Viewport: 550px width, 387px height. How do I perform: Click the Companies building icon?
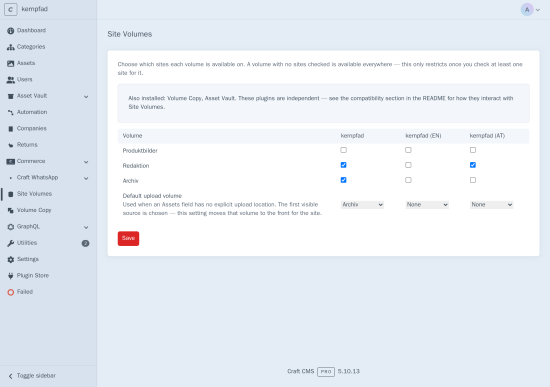point(11,129)
